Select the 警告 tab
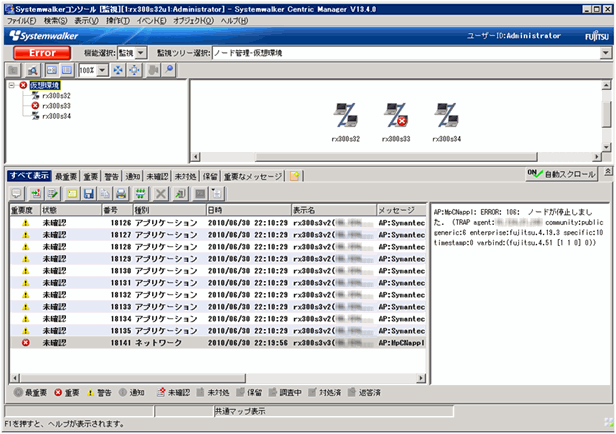The image size is (616, 434). 112,176
